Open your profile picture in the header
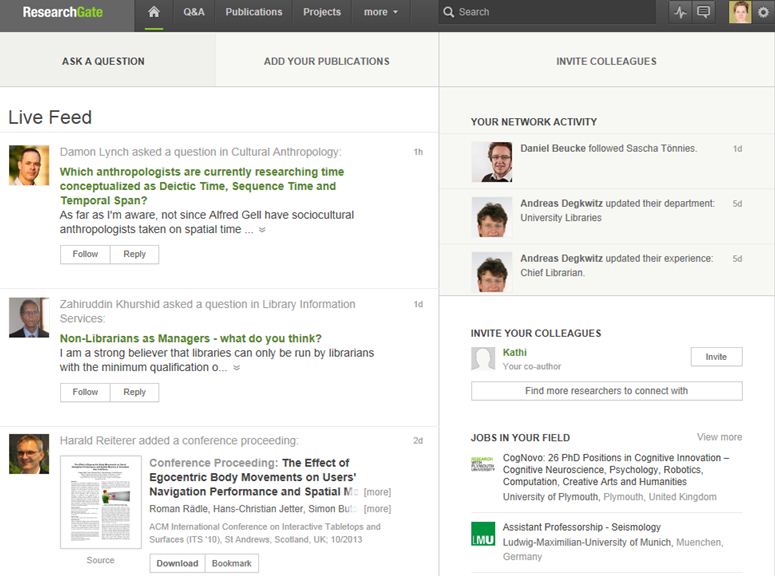The width and height of the screenshot is (775, 579). click(x=740, y=12)
